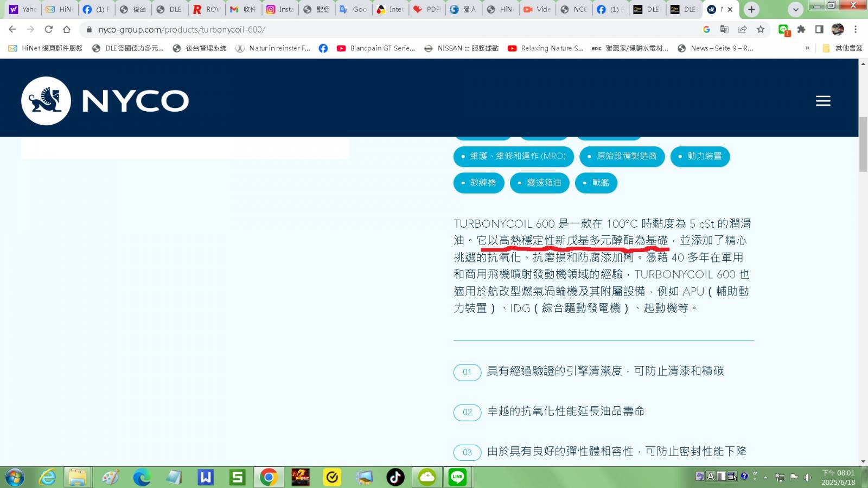868x488 pixels.
Task: Click the page vertical scrollbar thumb
Action: (863, 144)
